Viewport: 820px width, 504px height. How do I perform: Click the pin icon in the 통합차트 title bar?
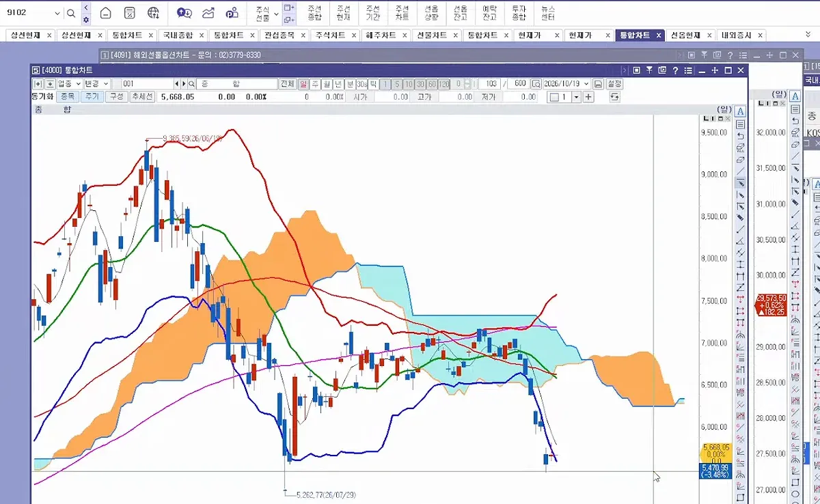[649, 70]
